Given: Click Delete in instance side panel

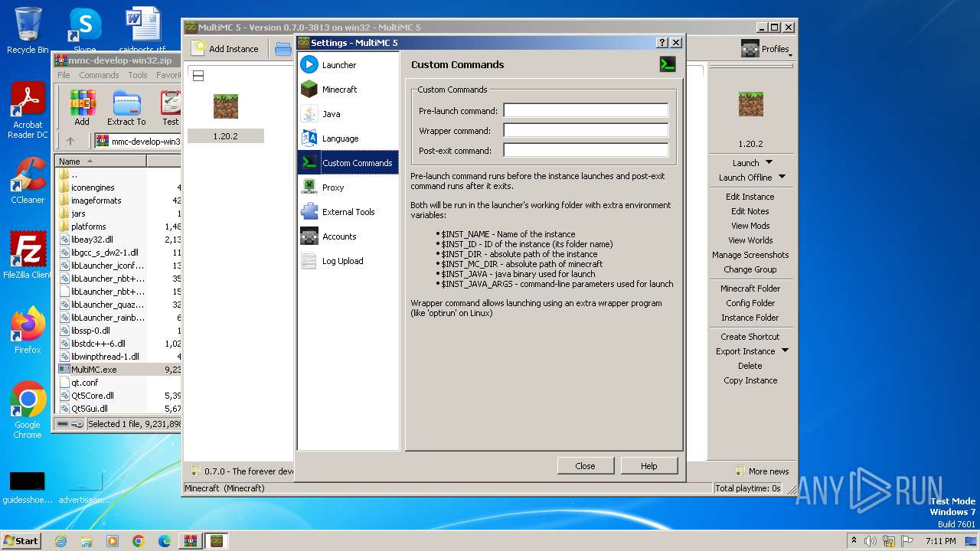Looking at the screenshot, I should [750, 366].
